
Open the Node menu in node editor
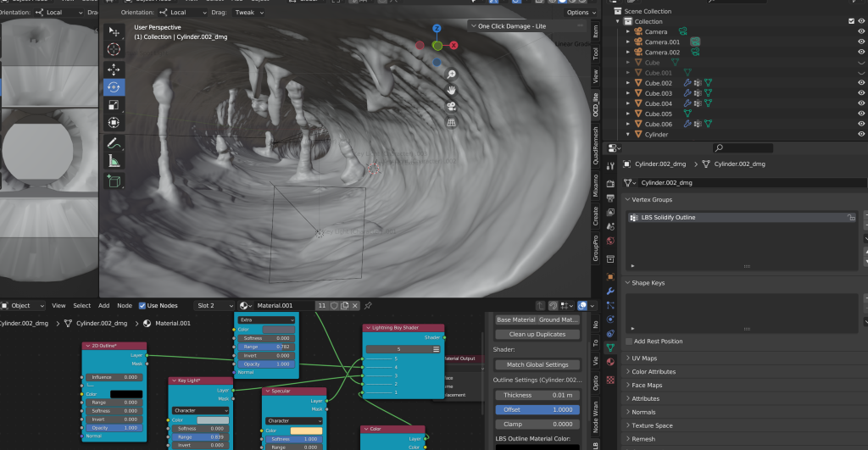[x=125, y=305]
